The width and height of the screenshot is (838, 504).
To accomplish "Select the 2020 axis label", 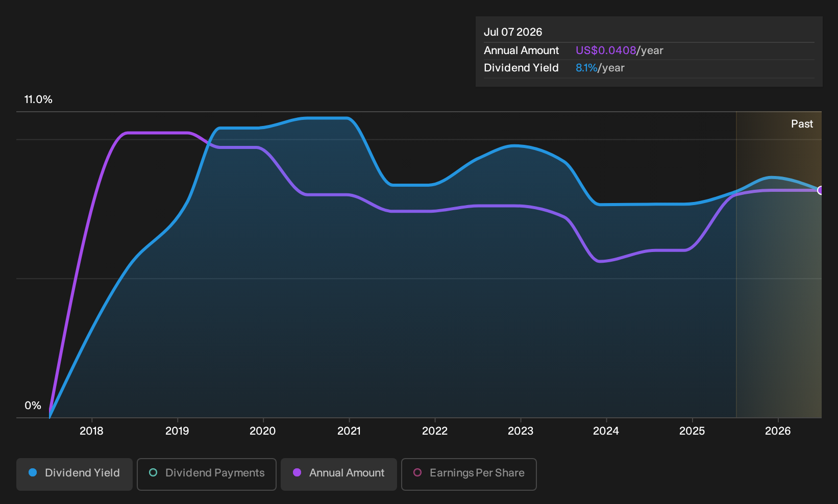I will coord(263,431).
